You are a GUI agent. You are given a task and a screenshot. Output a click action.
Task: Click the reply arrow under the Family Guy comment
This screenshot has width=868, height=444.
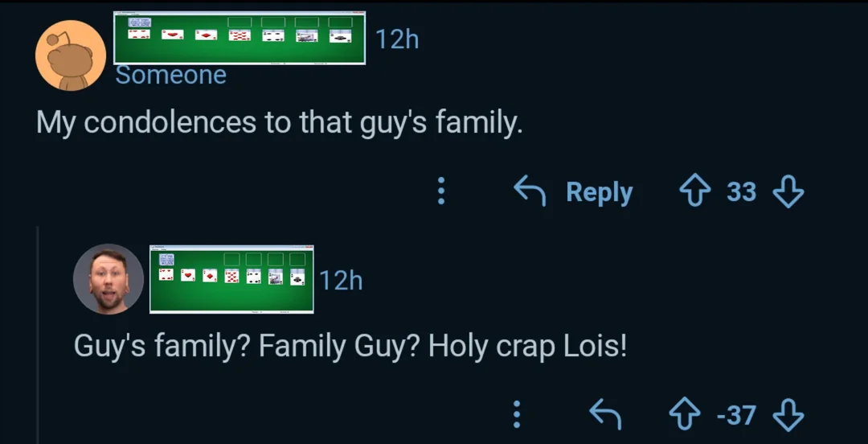tap(606, 414)
